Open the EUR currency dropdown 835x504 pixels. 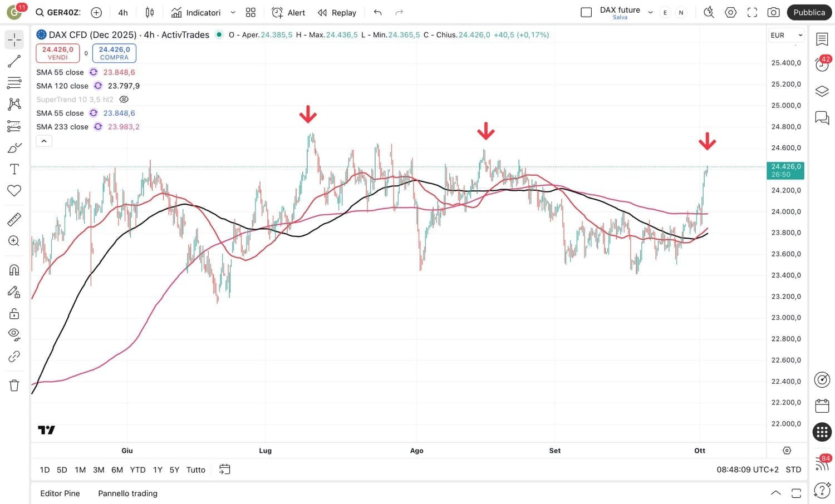(x=786, y=35)
